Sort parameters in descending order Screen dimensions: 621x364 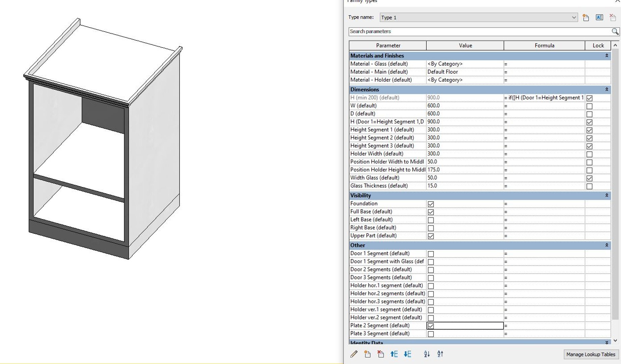point(440,354)
